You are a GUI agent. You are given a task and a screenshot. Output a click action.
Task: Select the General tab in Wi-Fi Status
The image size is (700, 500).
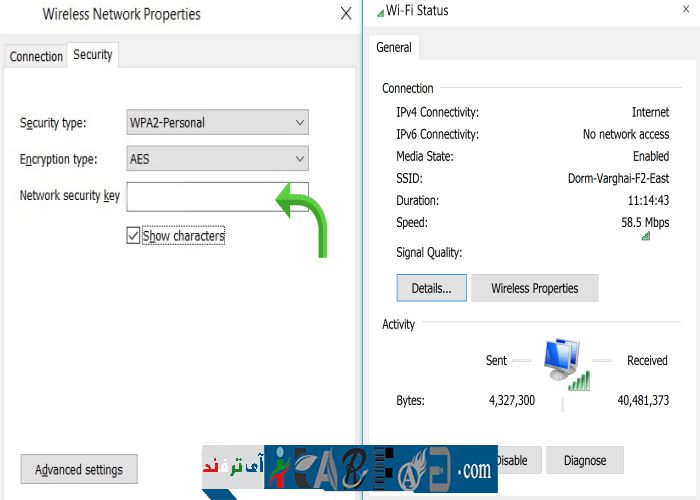tap(394, 47)
